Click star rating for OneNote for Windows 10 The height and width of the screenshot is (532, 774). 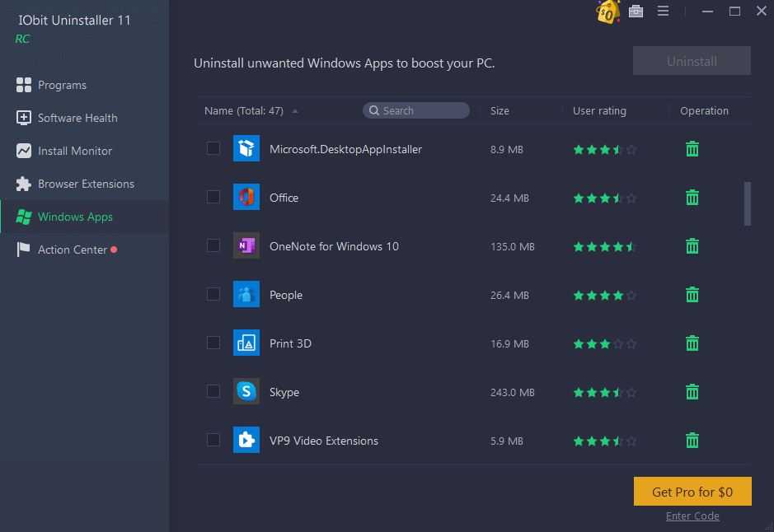605,246
